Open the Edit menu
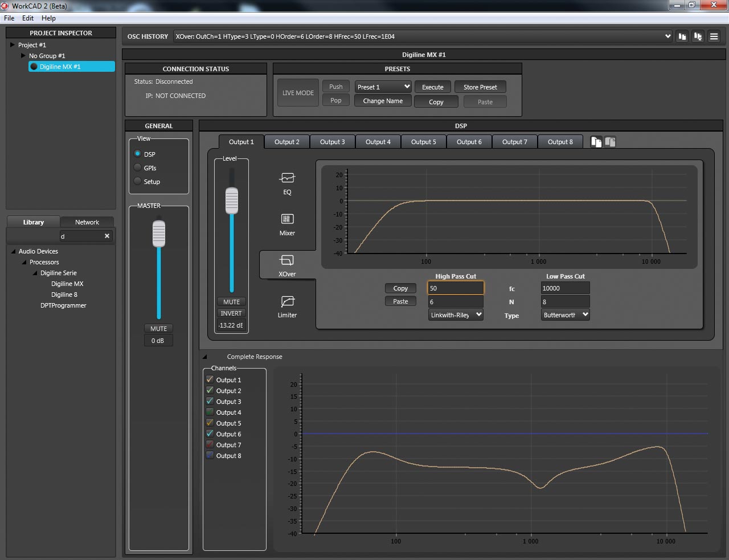The image size is (729, 560). point(28,18)
